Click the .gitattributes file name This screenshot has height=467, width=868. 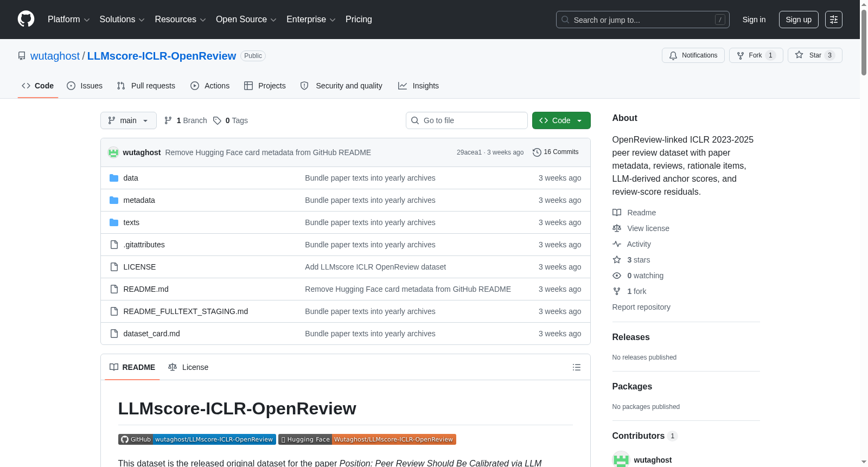coord(144,245)
